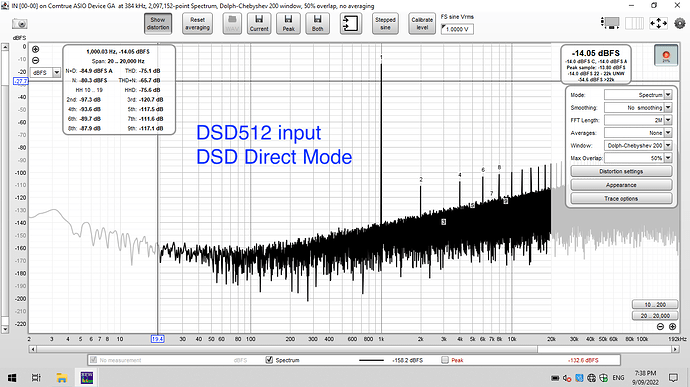Image resolution: width=690 pixels, height=387 pixels.
Task: Click horizontal scrollbar left arrow
Action: point(33,349)
